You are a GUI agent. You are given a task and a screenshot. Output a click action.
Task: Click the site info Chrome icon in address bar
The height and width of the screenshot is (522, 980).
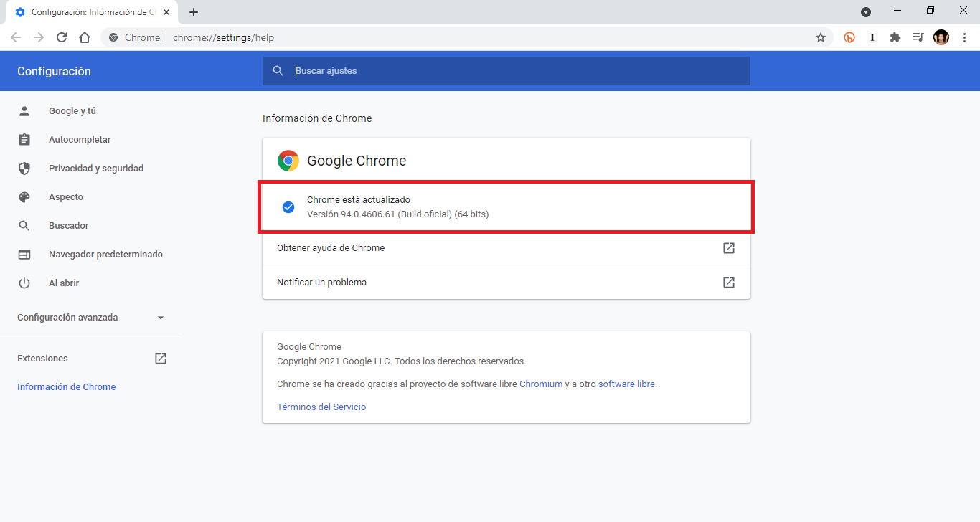pos(113,37)
